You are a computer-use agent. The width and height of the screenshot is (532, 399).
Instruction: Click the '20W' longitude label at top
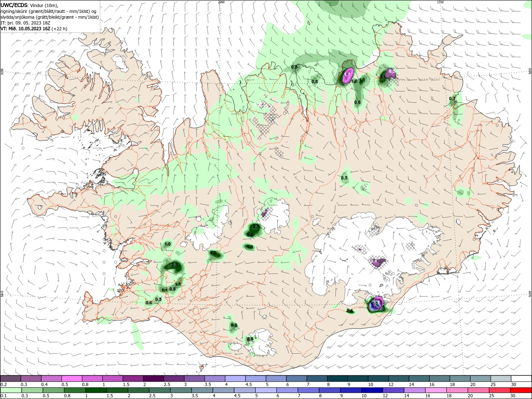[x=221, y=2]
